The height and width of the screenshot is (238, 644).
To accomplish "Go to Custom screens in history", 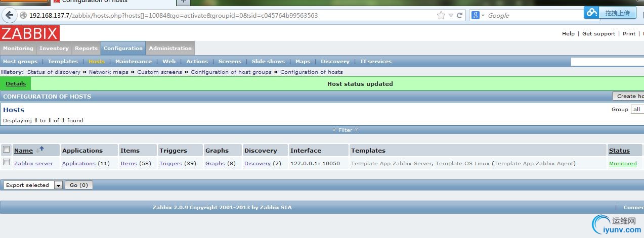I will tap(159, 72).
